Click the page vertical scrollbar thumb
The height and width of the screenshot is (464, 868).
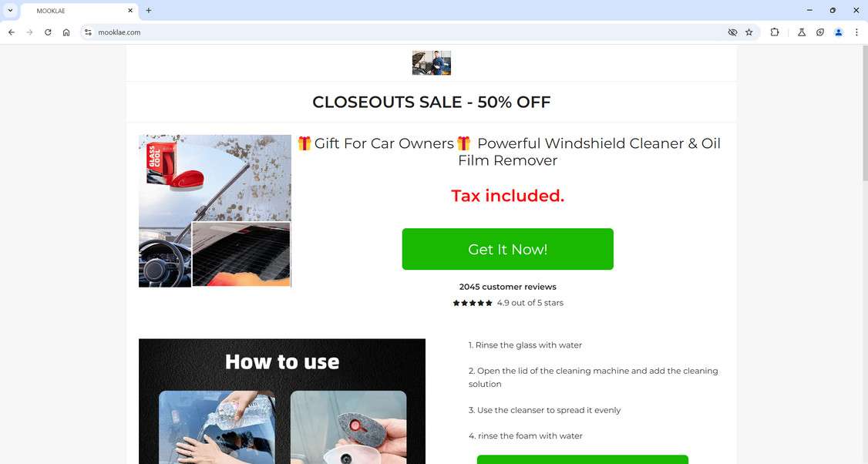[865, 113]
